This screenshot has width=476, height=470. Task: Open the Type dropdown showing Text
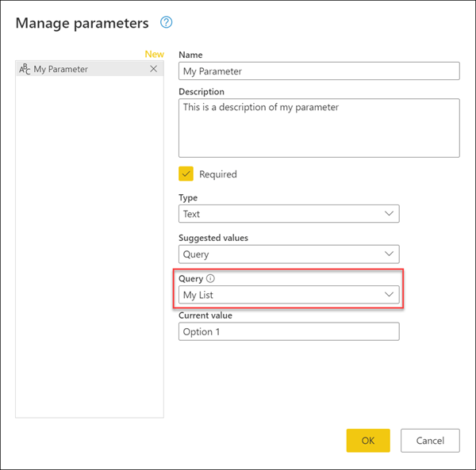pos(289,214)
